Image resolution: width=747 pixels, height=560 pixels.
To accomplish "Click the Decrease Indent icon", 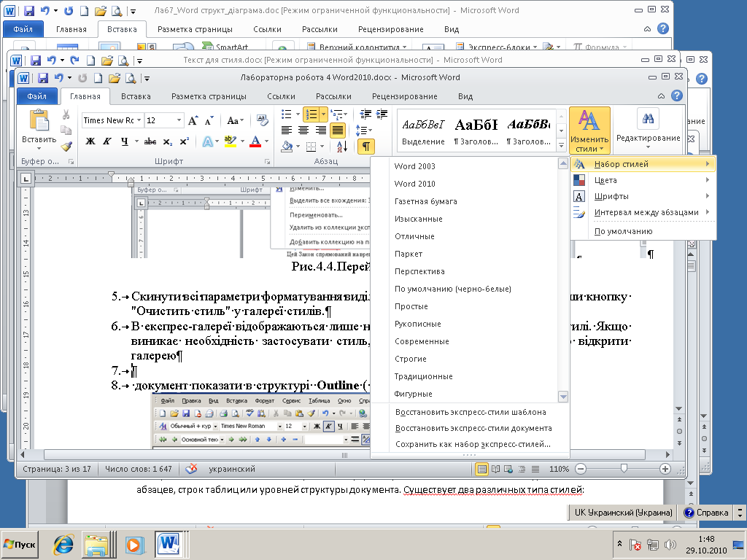I will (365, 114).
